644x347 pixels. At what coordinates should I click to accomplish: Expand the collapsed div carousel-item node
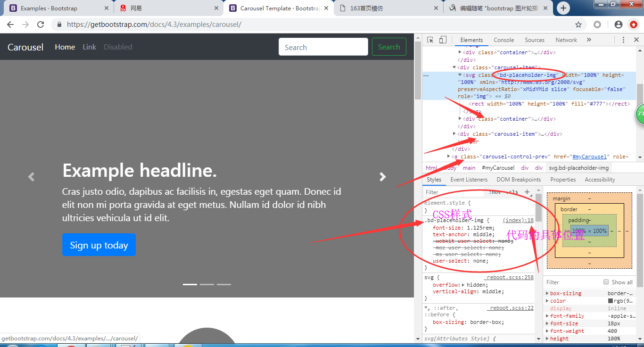454,134
